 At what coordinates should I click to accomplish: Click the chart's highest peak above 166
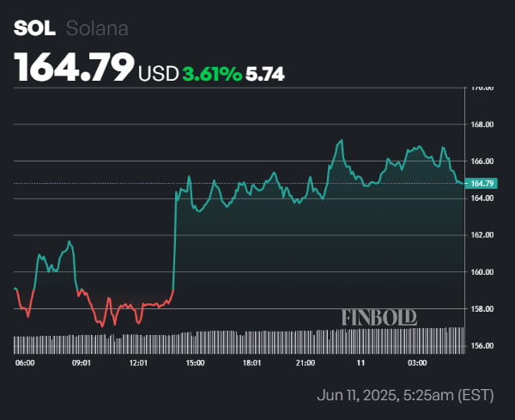point(342,140)
